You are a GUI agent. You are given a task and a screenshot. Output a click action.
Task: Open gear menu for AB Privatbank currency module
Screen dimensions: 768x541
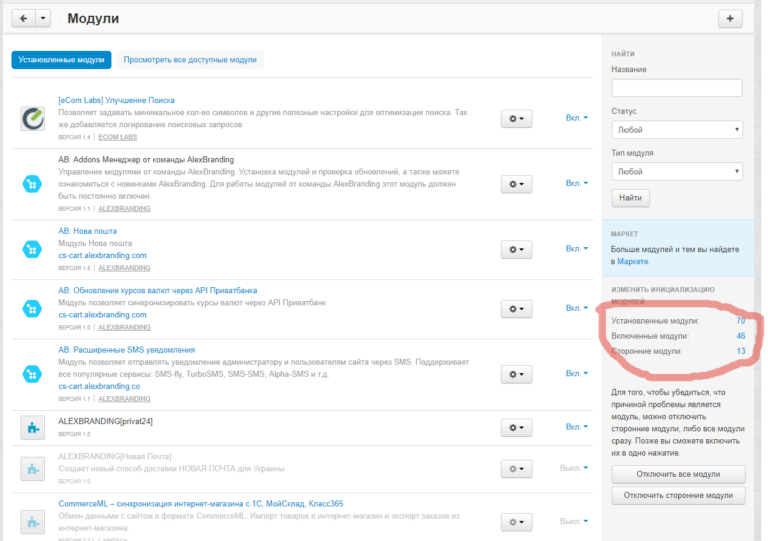(x=516, y=309)
